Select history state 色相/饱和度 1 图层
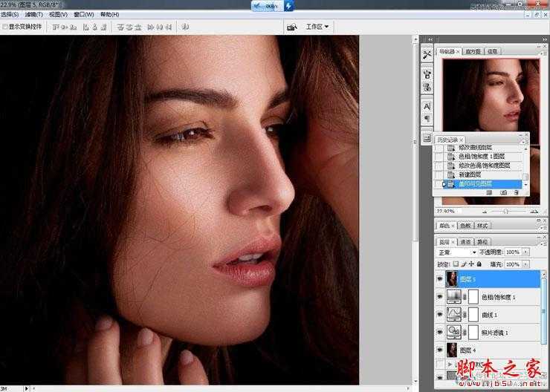The image size is (550, 392). (480, 157)
